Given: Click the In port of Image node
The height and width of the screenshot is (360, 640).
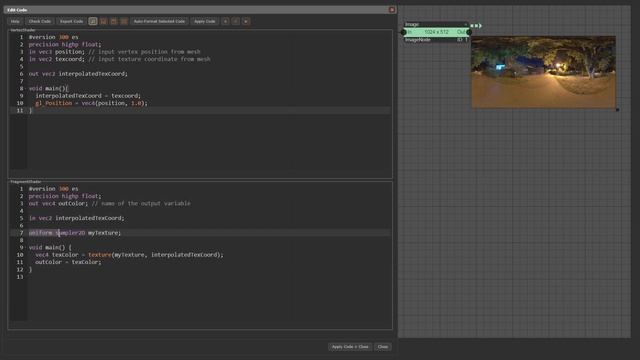Looking at the screenshot, I should point(404,32).
